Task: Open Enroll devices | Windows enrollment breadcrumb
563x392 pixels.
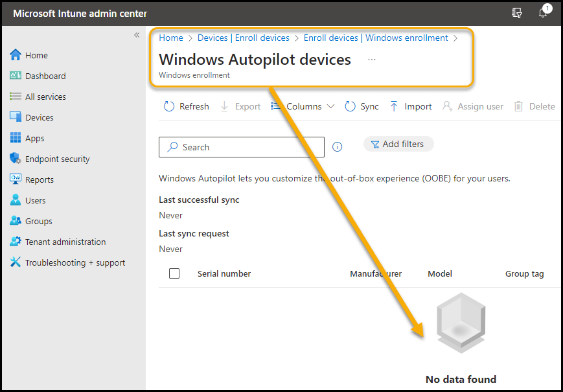Action: [376, 38]
